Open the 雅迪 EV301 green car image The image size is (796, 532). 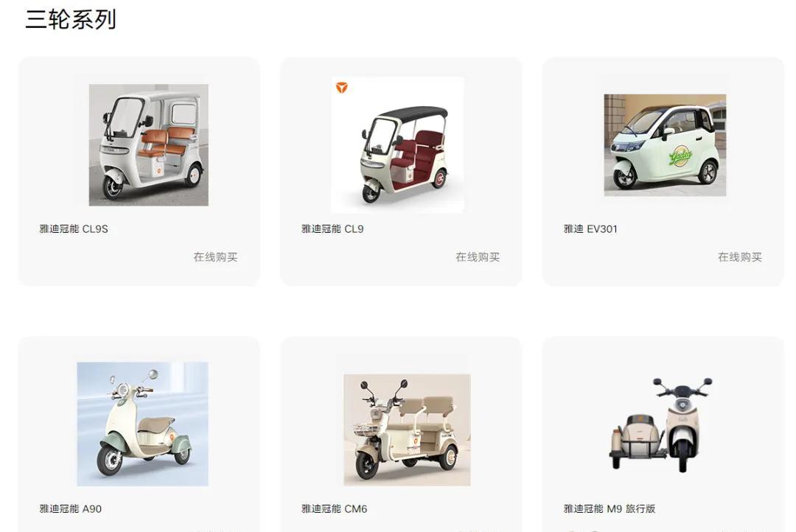665,145
